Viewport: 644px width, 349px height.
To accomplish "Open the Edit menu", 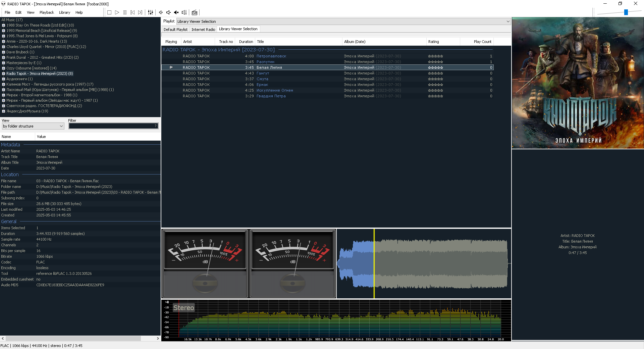I will (x=18, y=12).
